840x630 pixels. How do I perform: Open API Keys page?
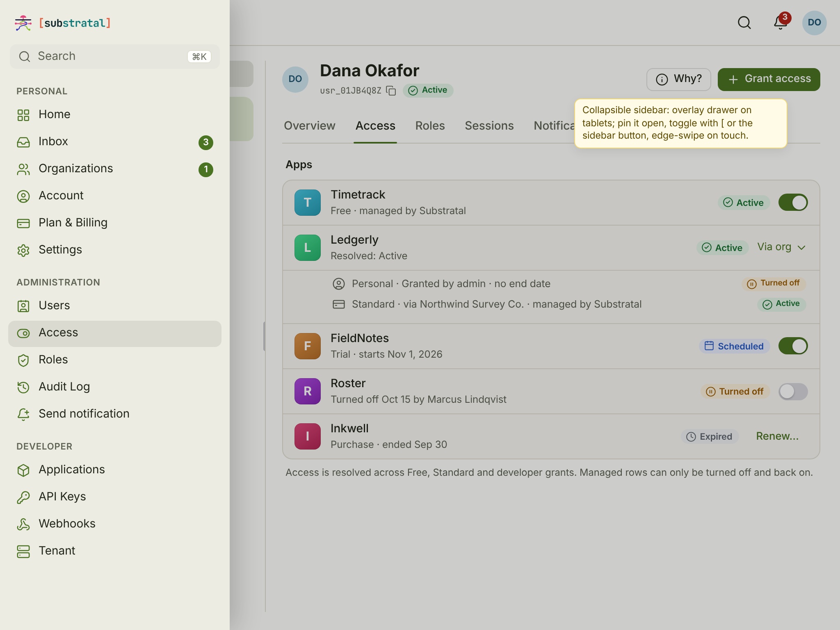pyautogui.click(x=115, y=497)
